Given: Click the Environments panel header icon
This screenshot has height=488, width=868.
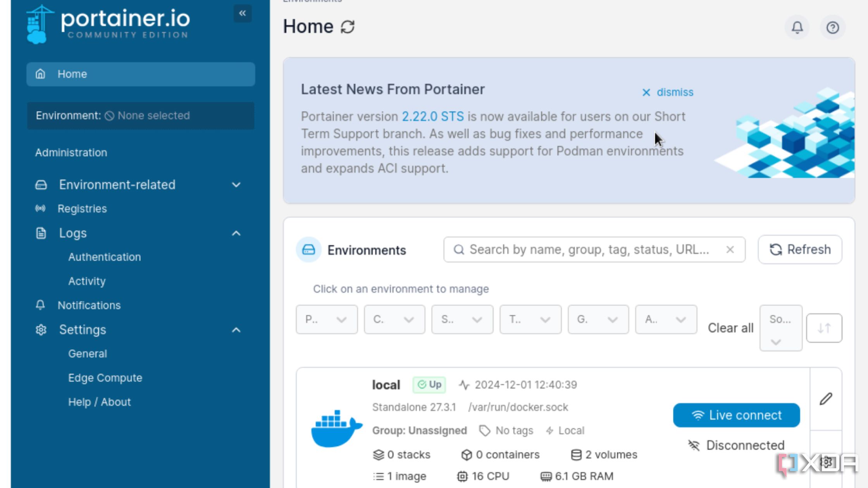Looking at the screenshot, I should click(308, 250).
